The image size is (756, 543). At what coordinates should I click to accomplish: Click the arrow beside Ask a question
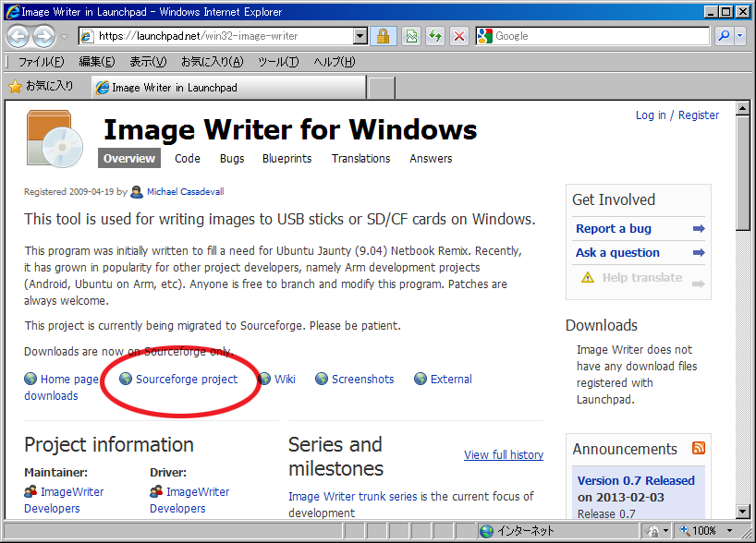699,252
